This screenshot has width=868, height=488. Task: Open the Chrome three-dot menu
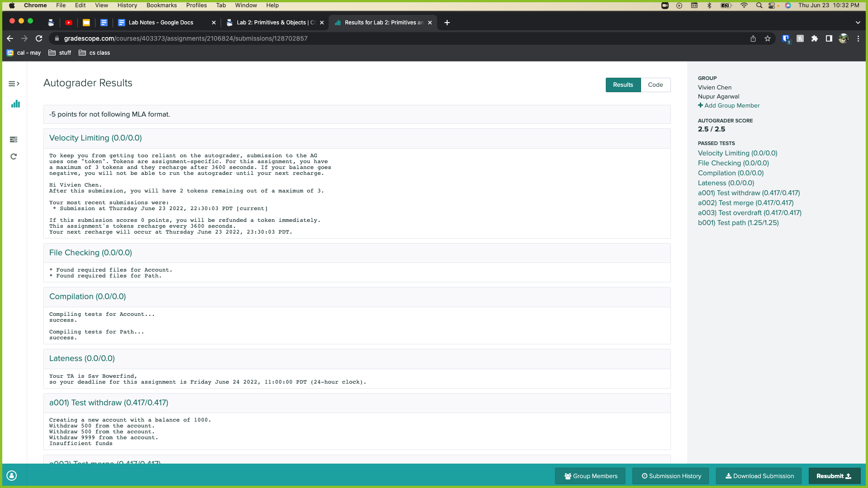point(858,39)
